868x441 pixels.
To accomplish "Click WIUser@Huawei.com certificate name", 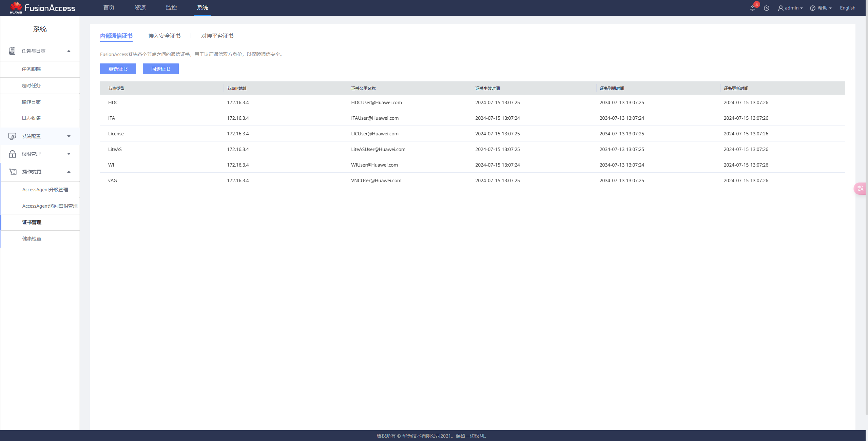I will 374,165.
